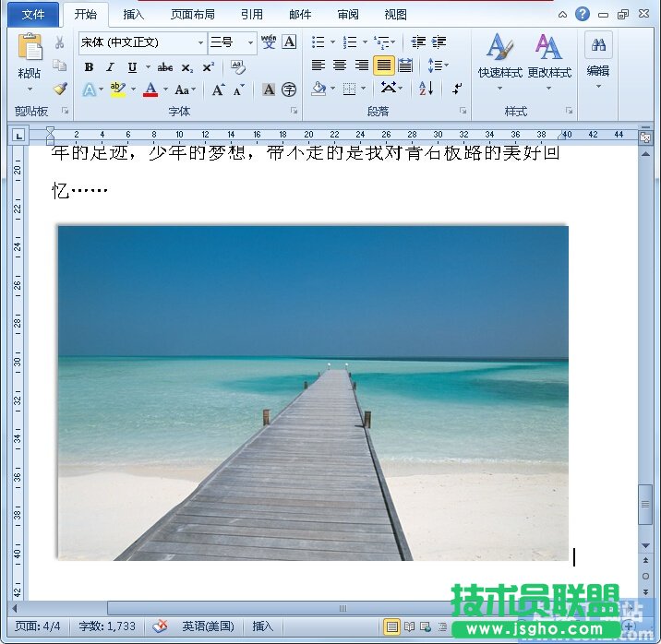661x644 pixels.
Task: Open the 页面布局 ribbon tab
Action: 192,15
